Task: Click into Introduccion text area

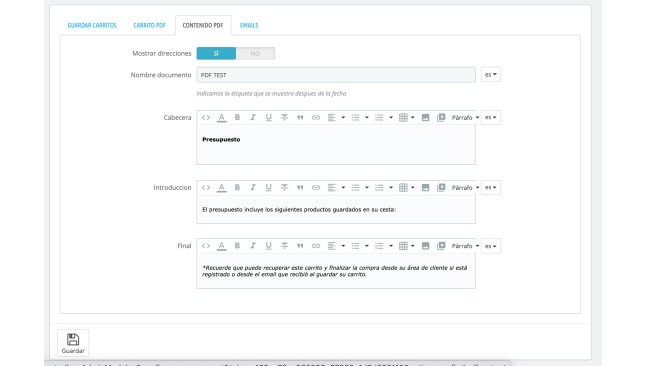Action: click(x=336, y=209)
